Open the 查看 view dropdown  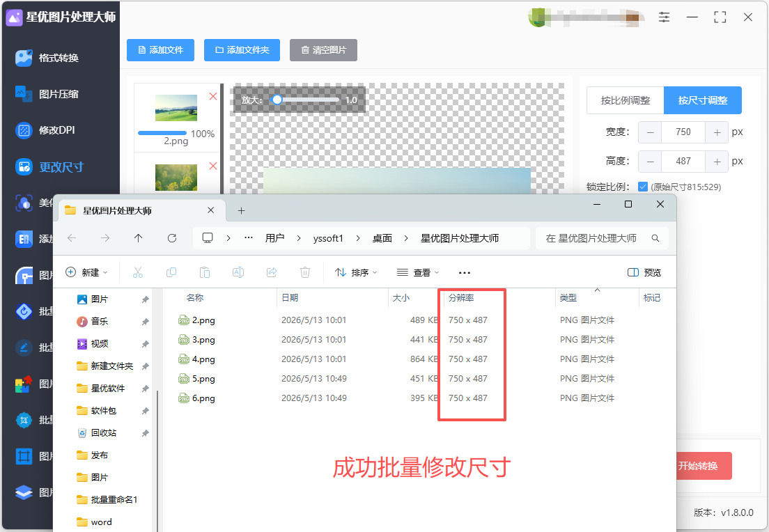point(418,273)
